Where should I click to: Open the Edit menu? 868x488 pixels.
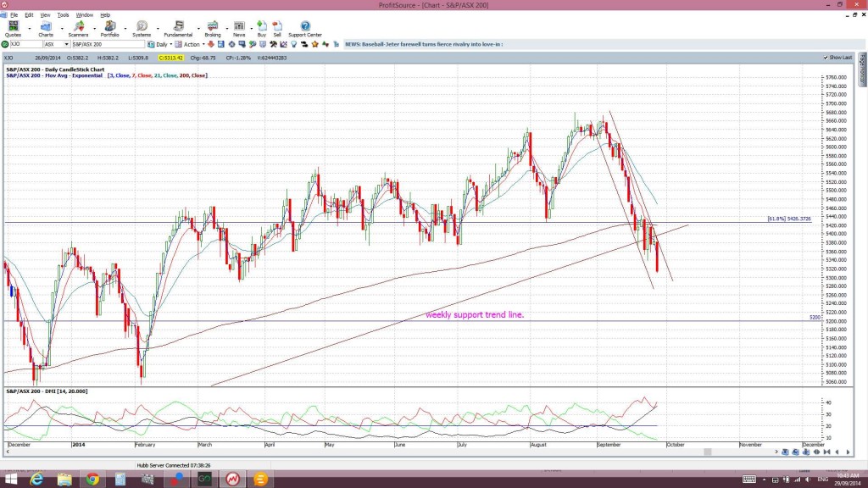29,15
